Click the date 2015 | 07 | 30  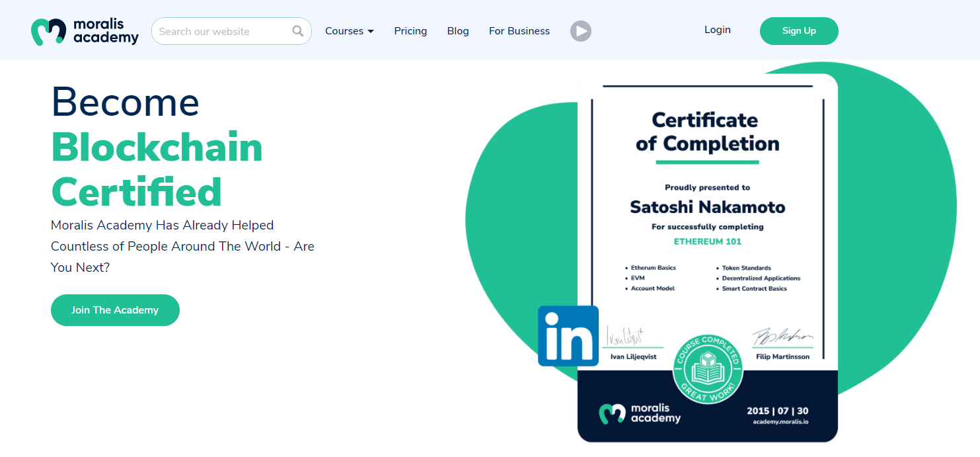[x=778, y=411]
